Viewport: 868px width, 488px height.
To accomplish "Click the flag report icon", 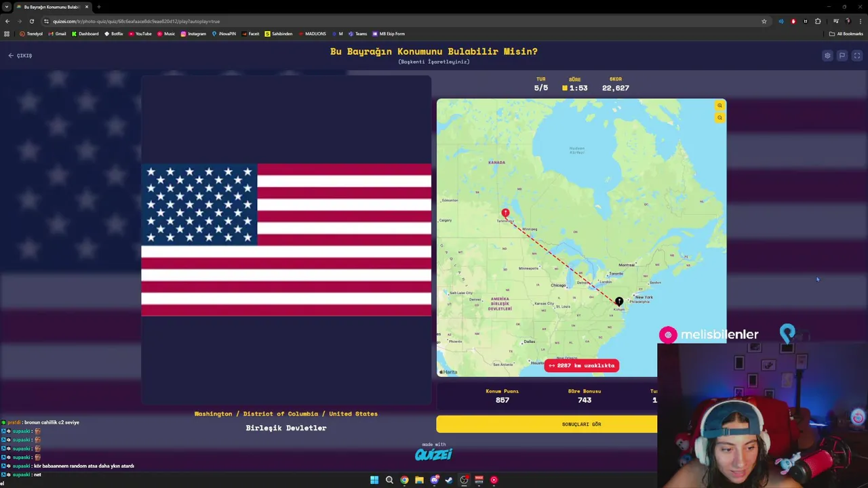I will 842,56.
